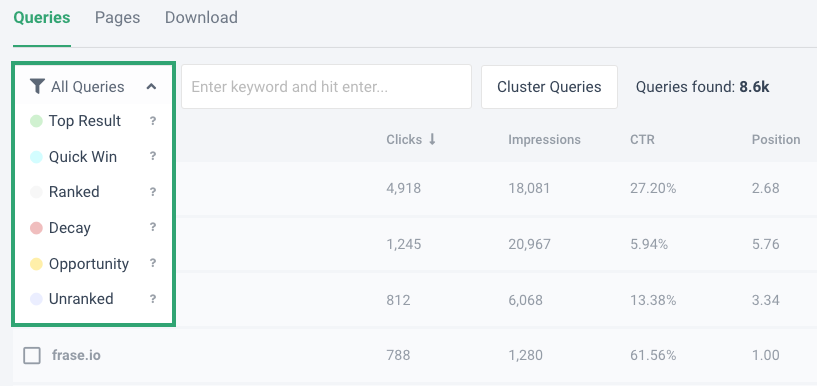Click the red Decay color dot
This screenshot has width=817, height=386.
(x=36, y=228)
